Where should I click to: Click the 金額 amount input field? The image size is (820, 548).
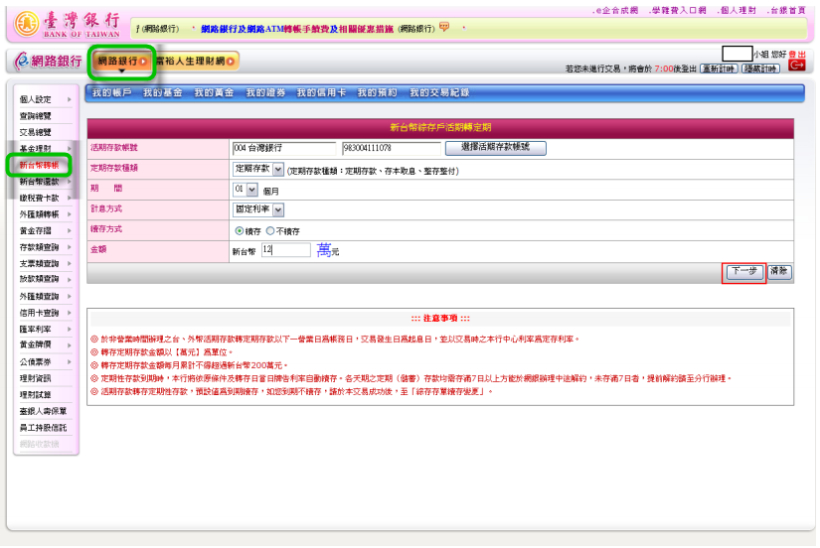click(x=286, y=250)
